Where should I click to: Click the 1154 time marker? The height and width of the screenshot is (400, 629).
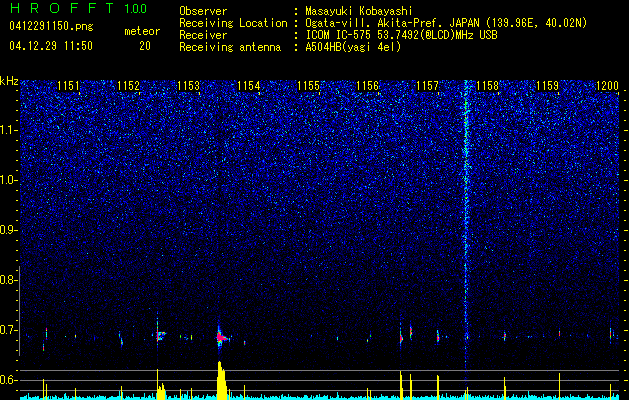(x=248, y=86)
